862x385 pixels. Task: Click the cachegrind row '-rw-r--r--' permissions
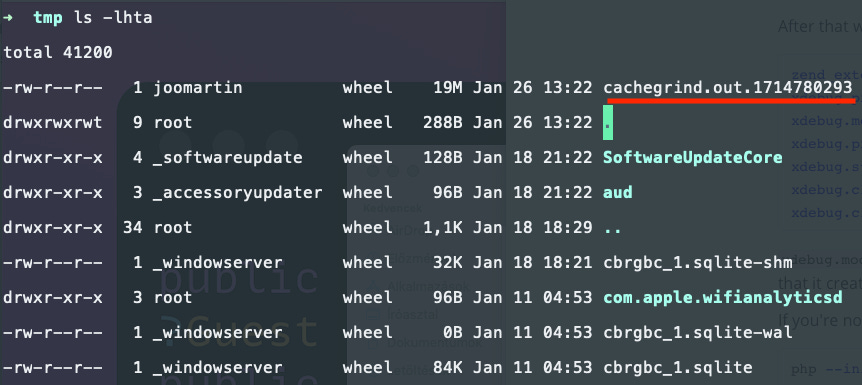pos(53,87)
